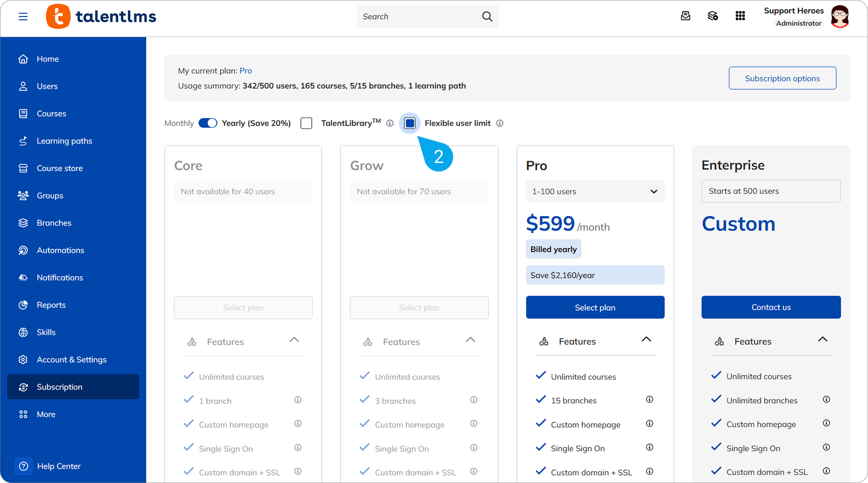The height and width of the screenshot is (483, 868).
Task: Toggle the Monthly/Yearly billing switch
Action: (x=208, y=123)
